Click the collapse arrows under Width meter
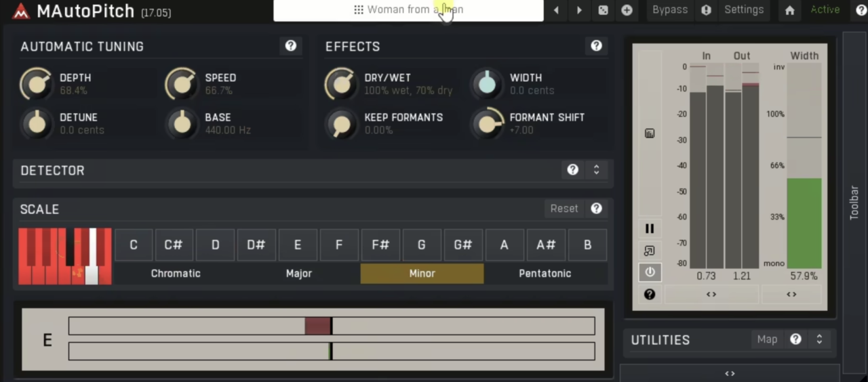Viewport: 868px width, 382px height. point(791,295)
